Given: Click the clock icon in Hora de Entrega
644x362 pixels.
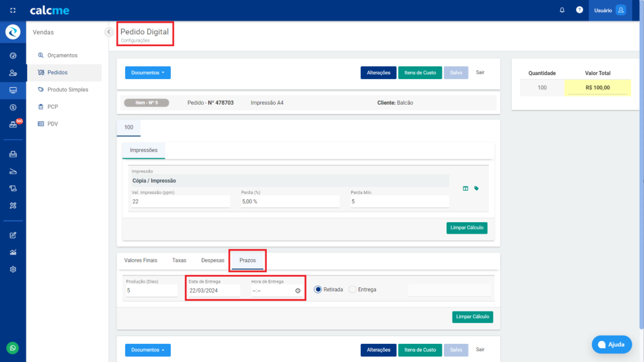Looking at the screenshot, I should (298, 291).
